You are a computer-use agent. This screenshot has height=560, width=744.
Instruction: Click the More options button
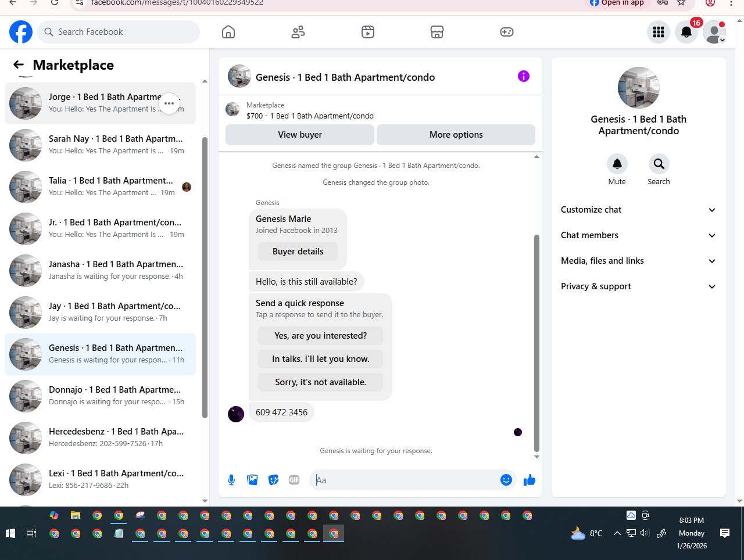click(x=456, y=135)
